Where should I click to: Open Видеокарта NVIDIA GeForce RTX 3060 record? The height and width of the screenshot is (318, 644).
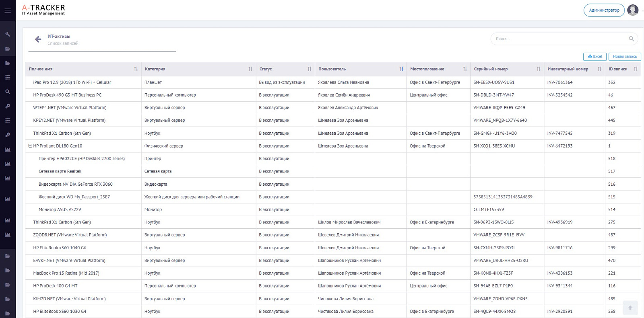coord(76,184)
